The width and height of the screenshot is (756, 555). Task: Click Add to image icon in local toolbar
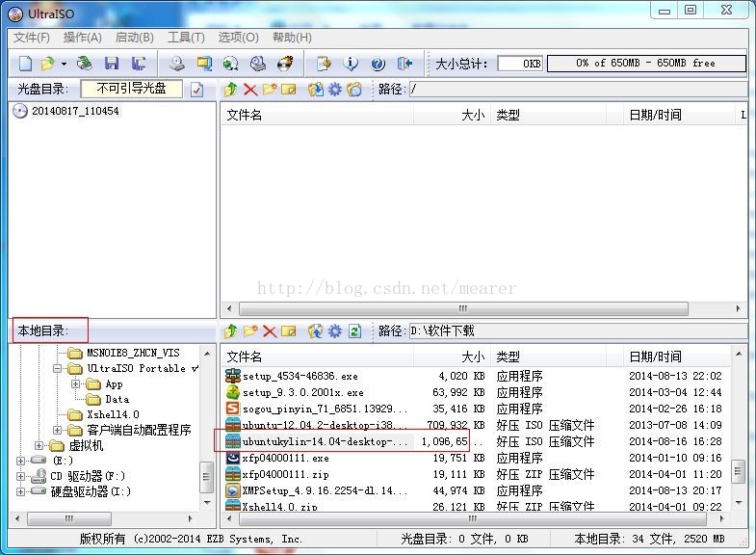coord(316,330)
